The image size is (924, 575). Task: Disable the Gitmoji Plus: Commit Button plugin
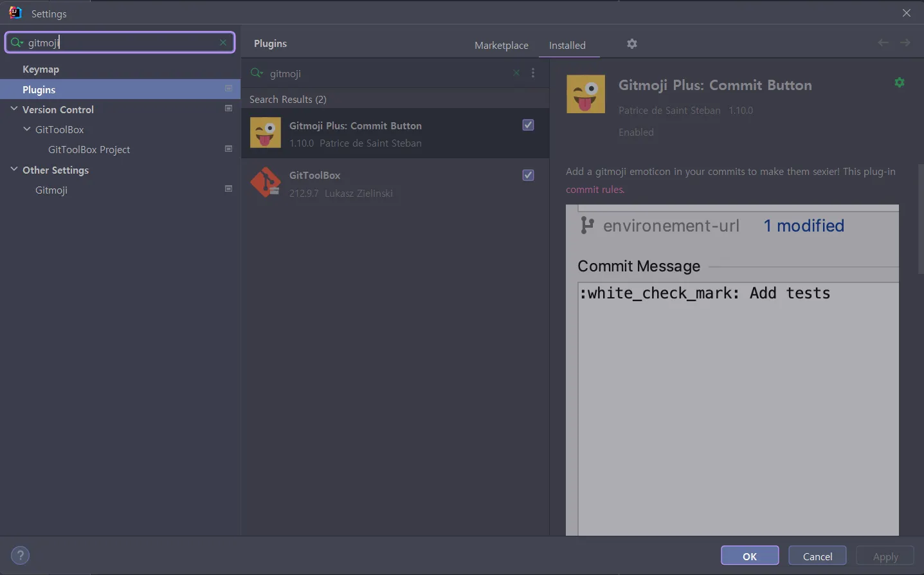(528, 125)
